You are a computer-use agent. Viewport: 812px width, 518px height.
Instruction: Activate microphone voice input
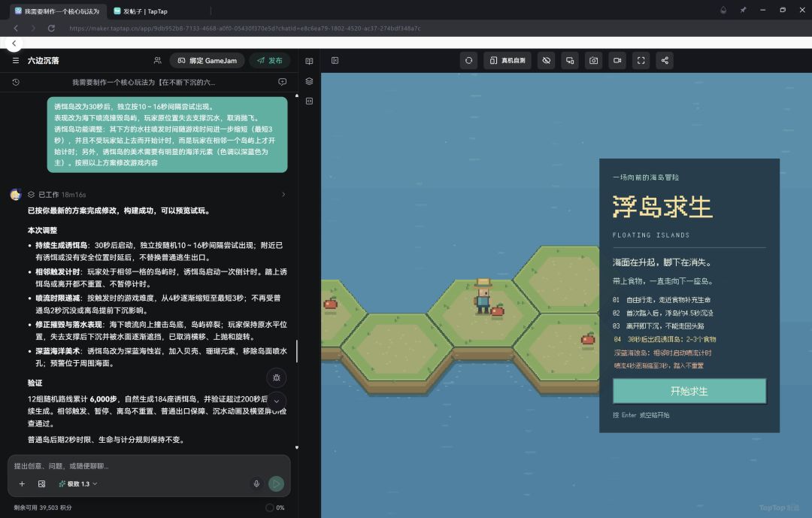(x=256, y=484)
